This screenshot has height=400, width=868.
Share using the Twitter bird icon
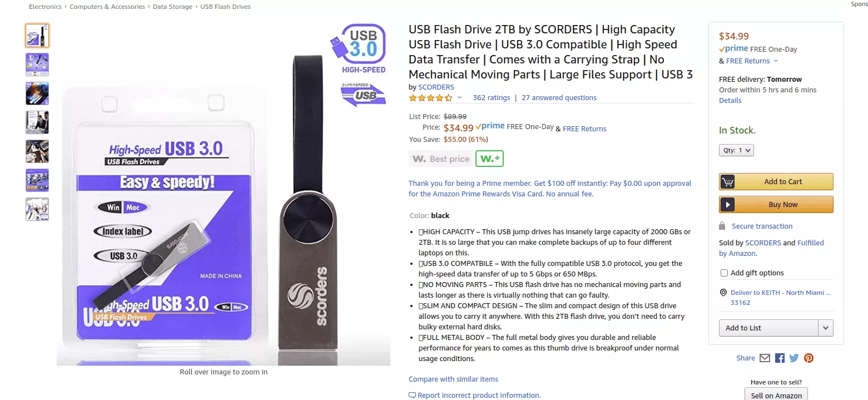(x=794, y=358)
